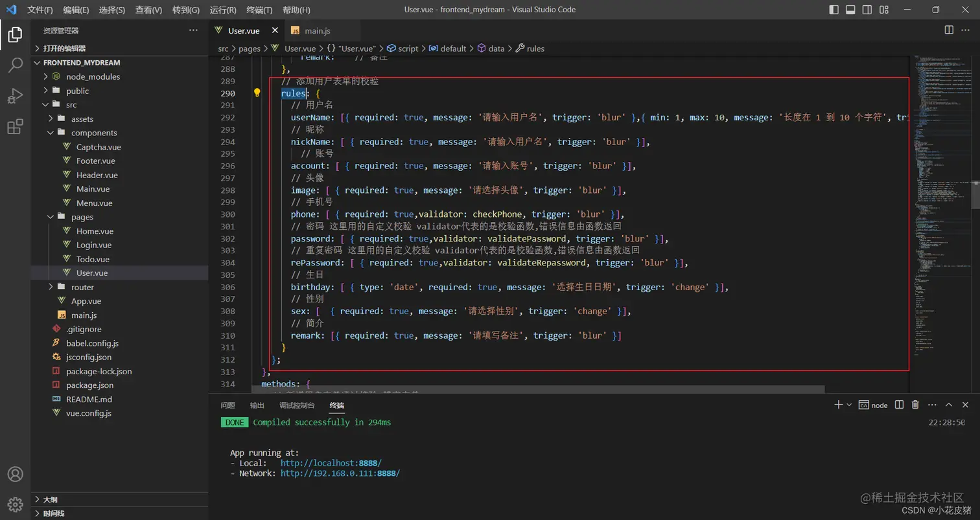Open customize layout icon

[x=884, y=10]
